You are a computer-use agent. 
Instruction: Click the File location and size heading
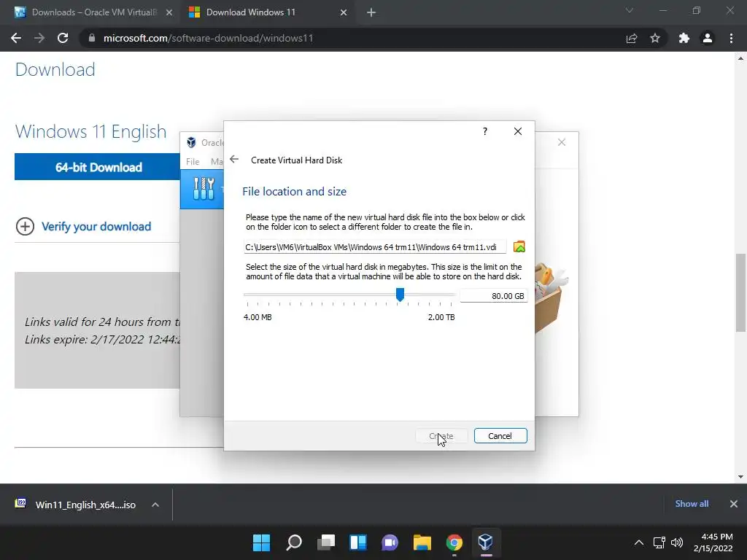[x=295, y=192]
